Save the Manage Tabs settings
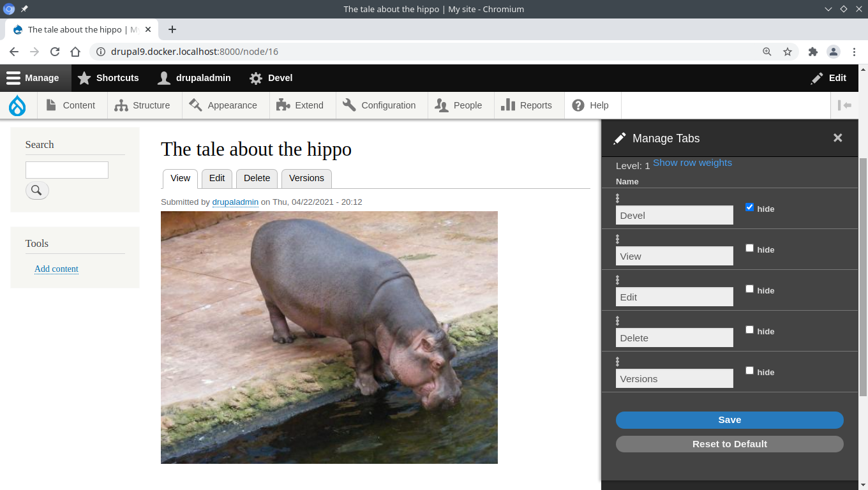 729,420
